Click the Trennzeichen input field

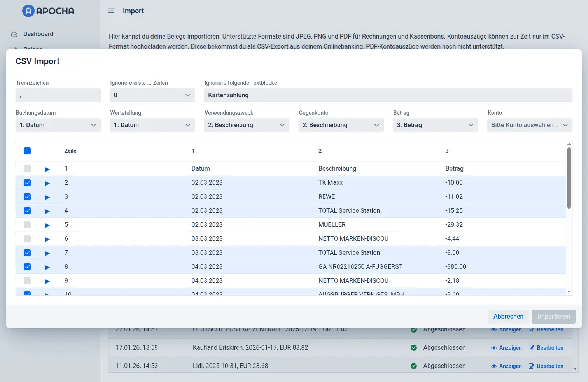58,95
